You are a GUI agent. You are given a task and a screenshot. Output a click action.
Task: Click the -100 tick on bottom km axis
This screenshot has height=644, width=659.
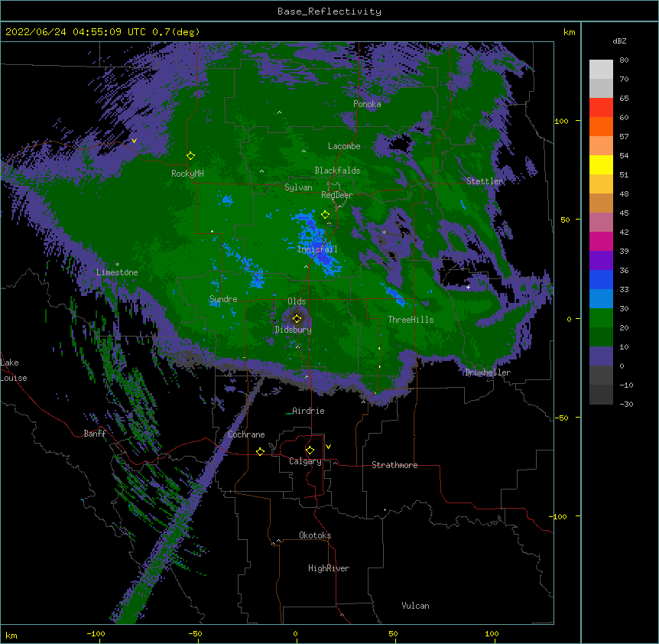[96, 633]
